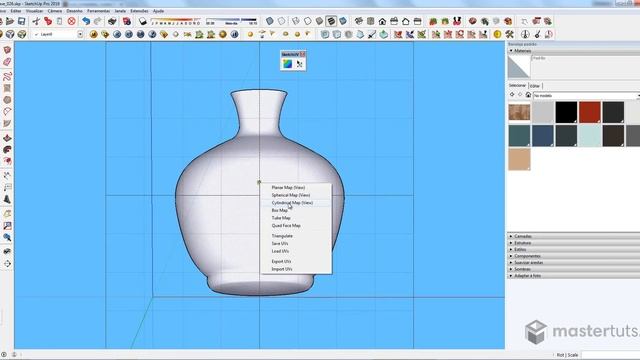
Task: Select the Push/Pull tool in left toolbar
Action: coord(7,138)
